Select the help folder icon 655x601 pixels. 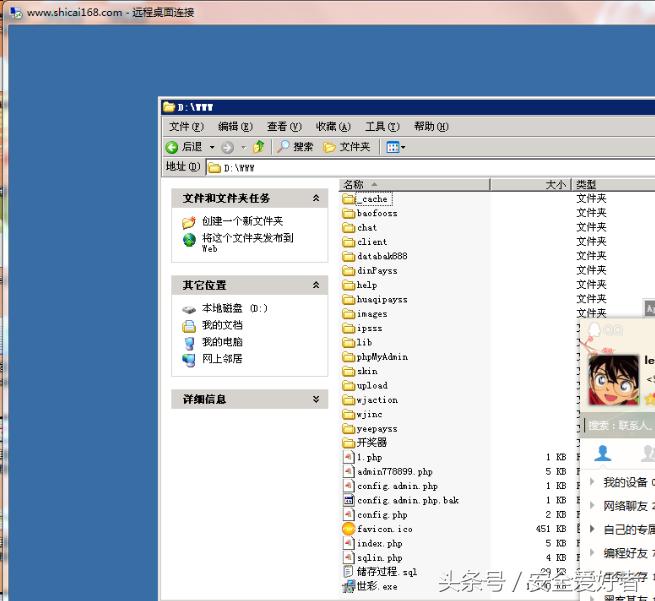click(348, 285)
